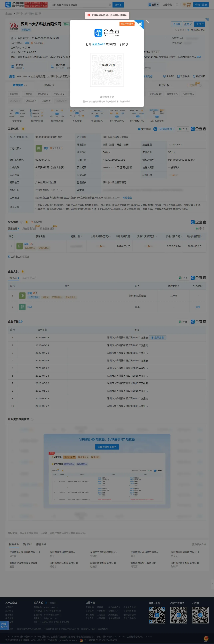This screenshot has width=214, height=644.
Task: Click bell icon beside 工商信息 heading
Action: coord(23,129)
